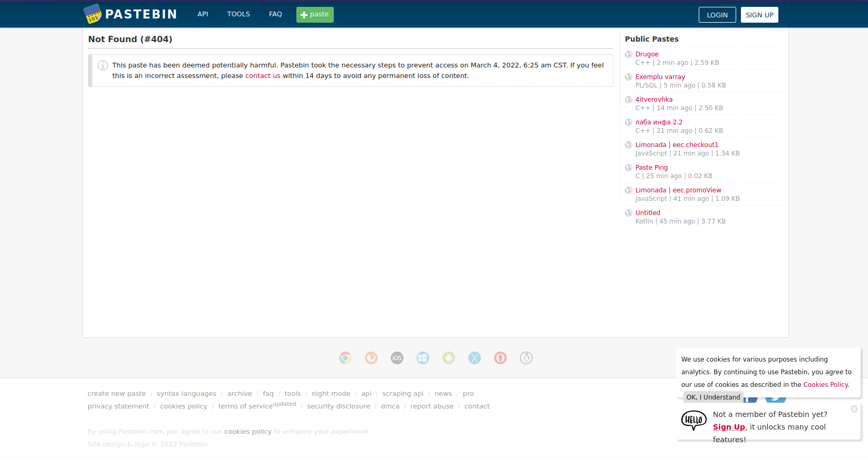Close the sign-up hello popup

(854, 409)
